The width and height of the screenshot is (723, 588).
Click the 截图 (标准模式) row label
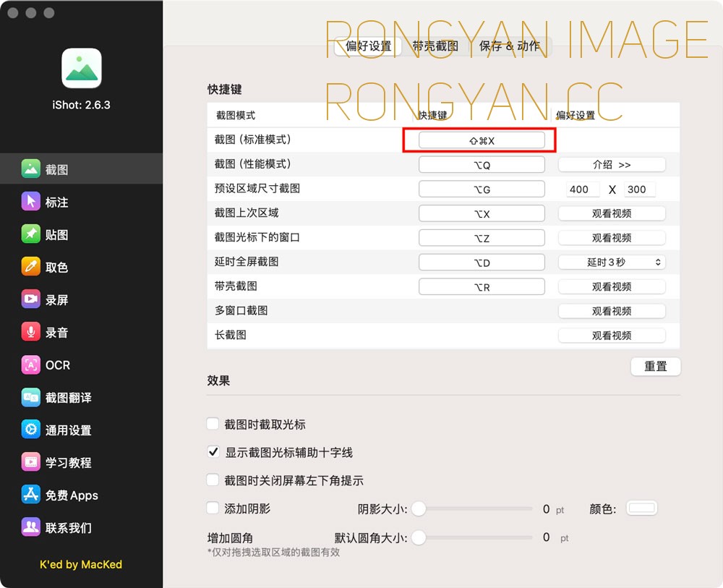click(252, 140)
